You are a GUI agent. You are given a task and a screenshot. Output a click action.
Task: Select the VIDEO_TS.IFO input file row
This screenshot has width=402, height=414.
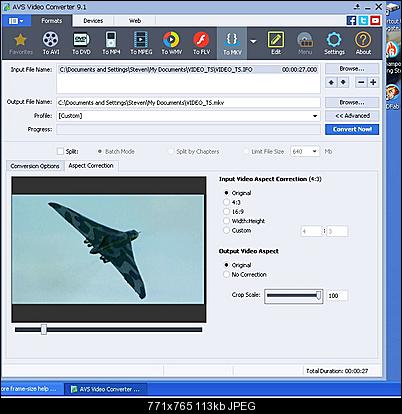coord(188,70)
